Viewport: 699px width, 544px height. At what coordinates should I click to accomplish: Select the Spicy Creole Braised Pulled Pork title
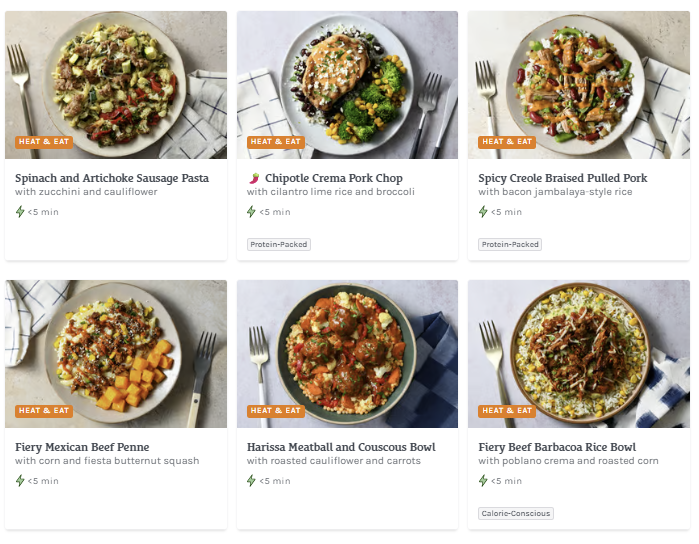coord(562,178)
